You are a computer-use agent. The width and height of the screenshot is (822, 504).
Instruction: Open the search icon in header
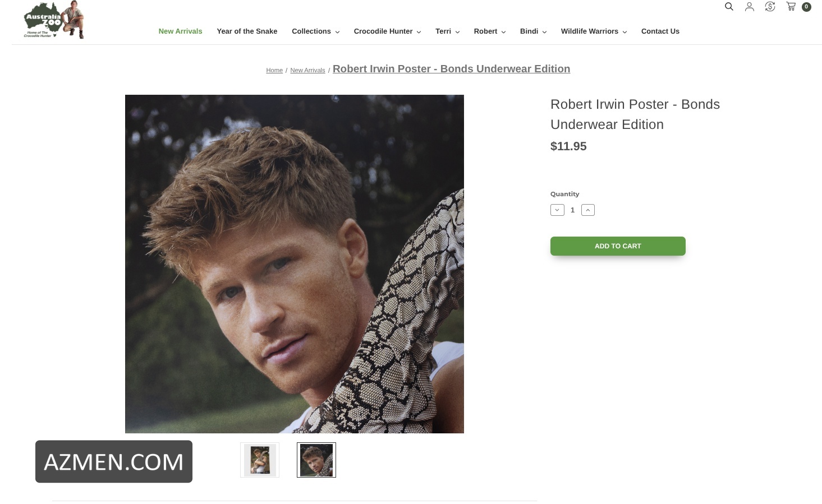pos(729,7)
